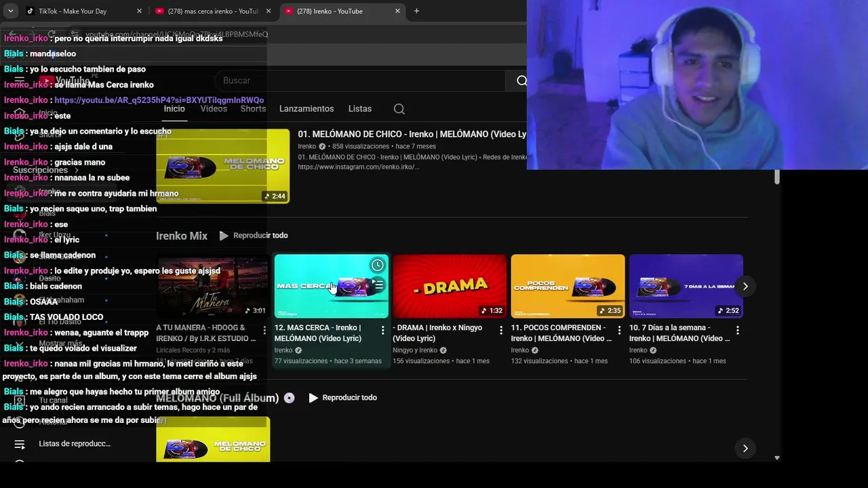Click the magnifier search button beside Buscar
This screenshot has height=488, width=868.
coord(521,81)
